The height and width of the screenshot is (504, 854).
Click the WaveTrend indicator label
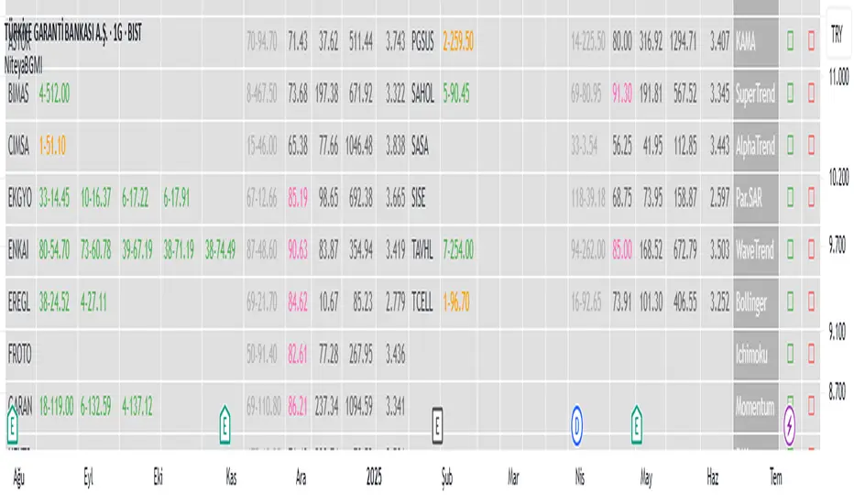[x=755, y=248]
